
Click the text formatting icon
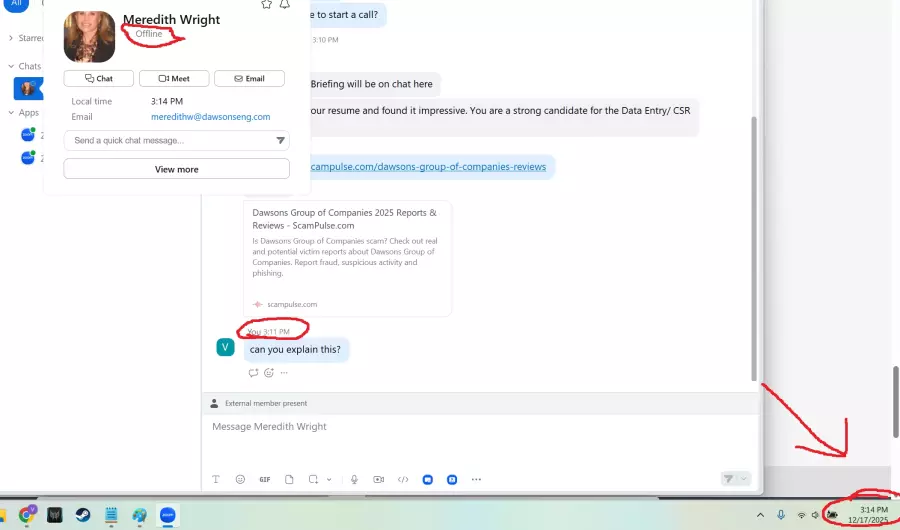216,479
